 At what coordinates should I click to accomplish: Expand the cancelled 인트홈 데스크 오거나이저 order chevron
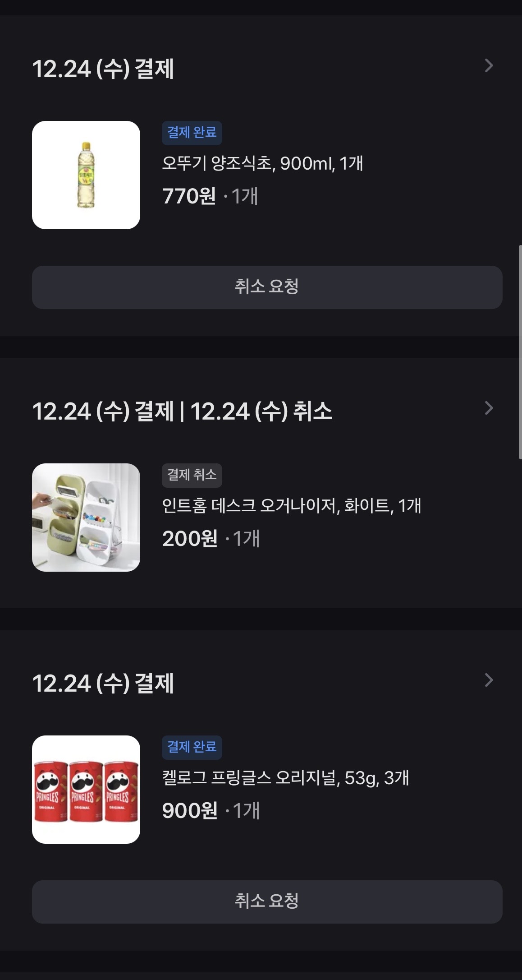(489, 408)
